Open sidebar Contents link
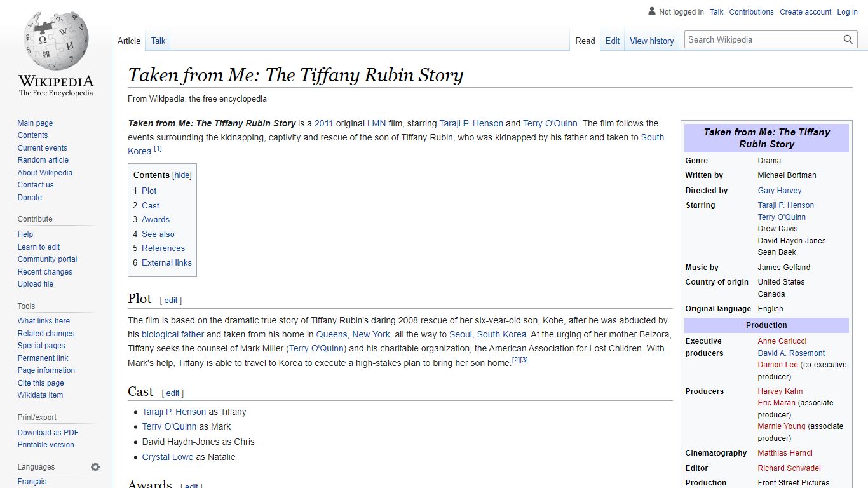 (x=32, y=135)
